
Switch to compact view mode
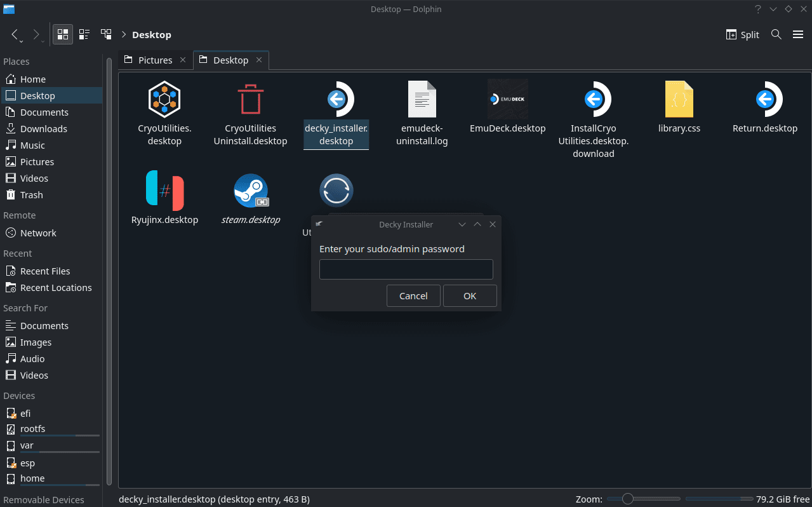click(84, 34)
